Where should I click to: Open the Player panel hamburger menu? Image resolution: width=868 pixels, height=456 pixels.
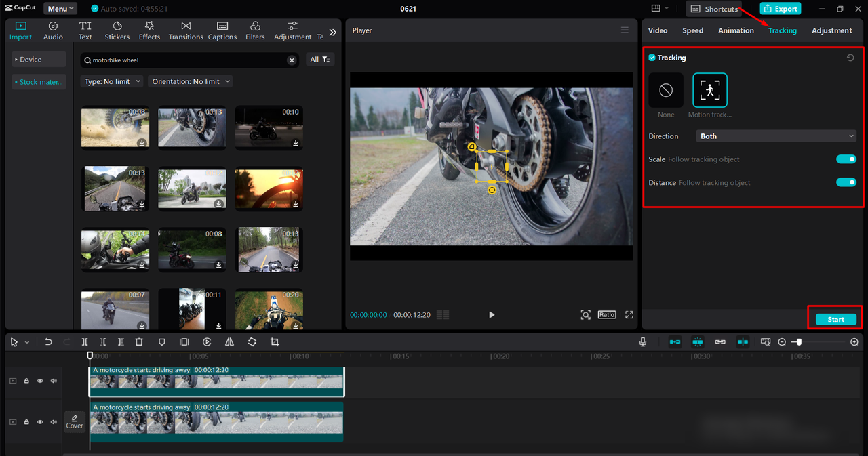(625, 30)
